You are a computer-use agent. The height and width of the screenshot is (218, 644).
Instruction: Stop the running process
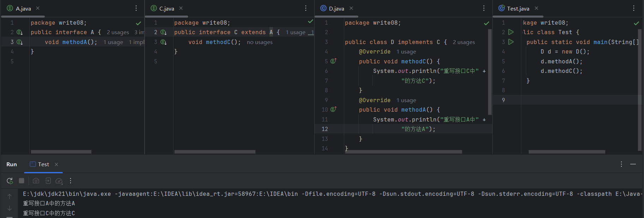pyautogui.click(x=22, y=181)
